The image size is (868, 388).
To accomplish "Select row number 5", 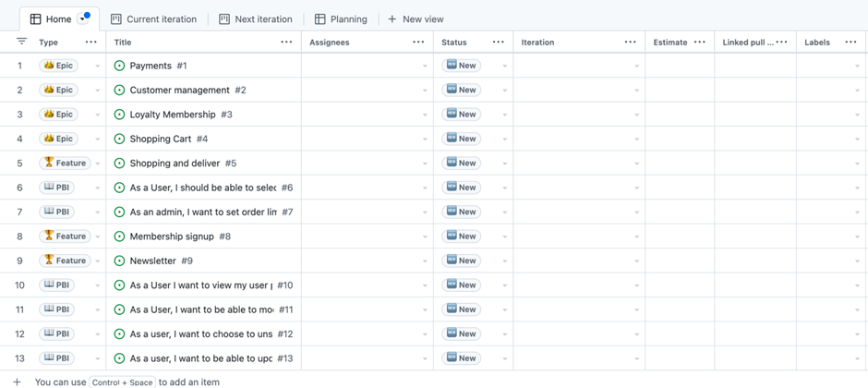I will click(x=20, y=163).
